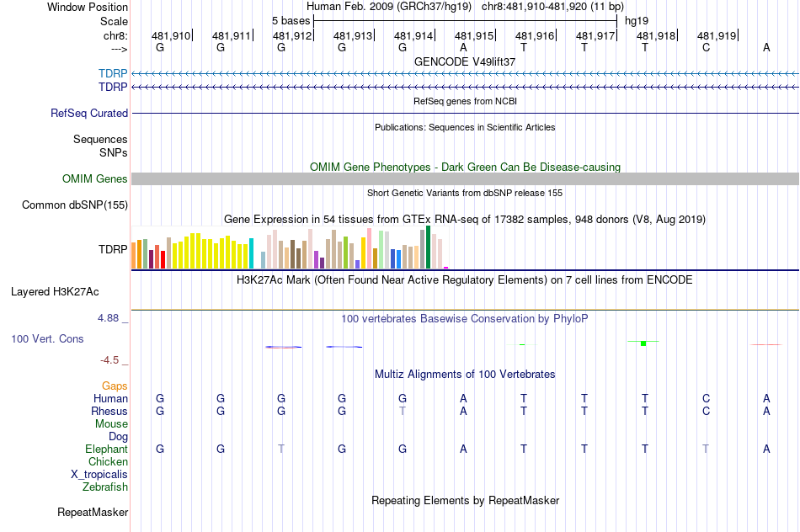Select the Layered H3K27Ac track label
This screenshot has width=800, height=532.
coord(55,292)
